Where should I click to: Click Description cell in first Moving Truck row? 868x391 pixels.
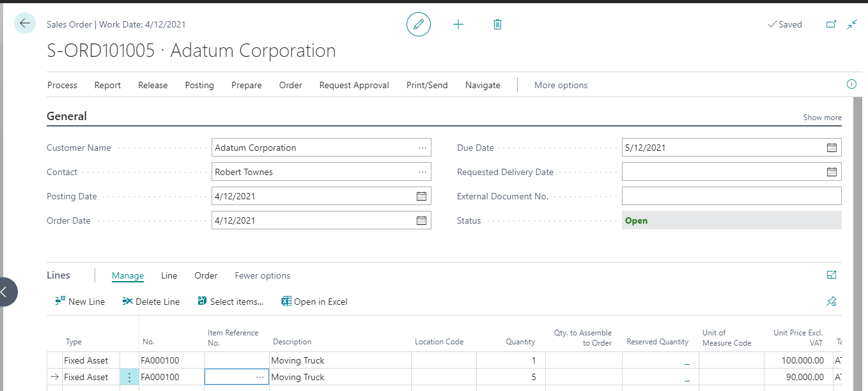[339, 360]
